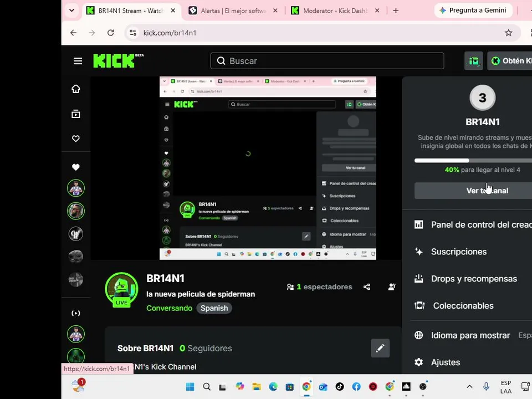Click the drops chest icon in header
532x399 pixels.
pos(474,61)
